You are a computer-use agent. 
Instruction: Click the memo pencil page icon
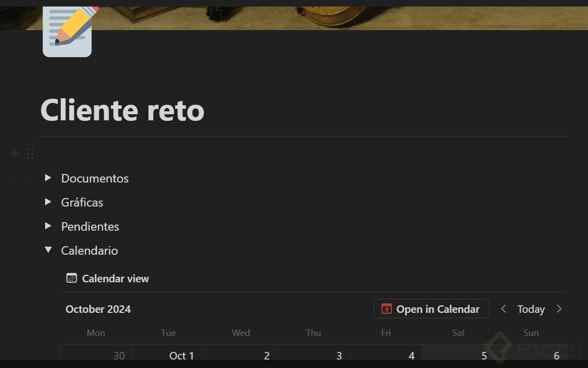[x=67, y=32]
